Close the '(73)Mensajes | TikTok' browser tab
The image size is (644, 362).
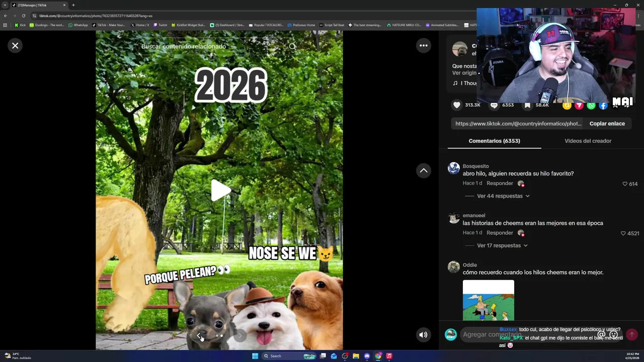point(64,5)
